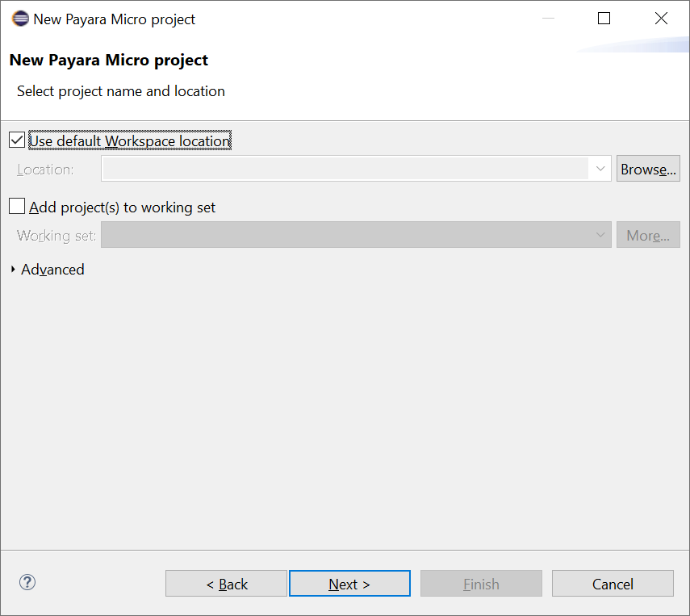The width and height of the screenshot is (690, 616).
Task: Cancel the new project wizard
Action: pos(613,584)
